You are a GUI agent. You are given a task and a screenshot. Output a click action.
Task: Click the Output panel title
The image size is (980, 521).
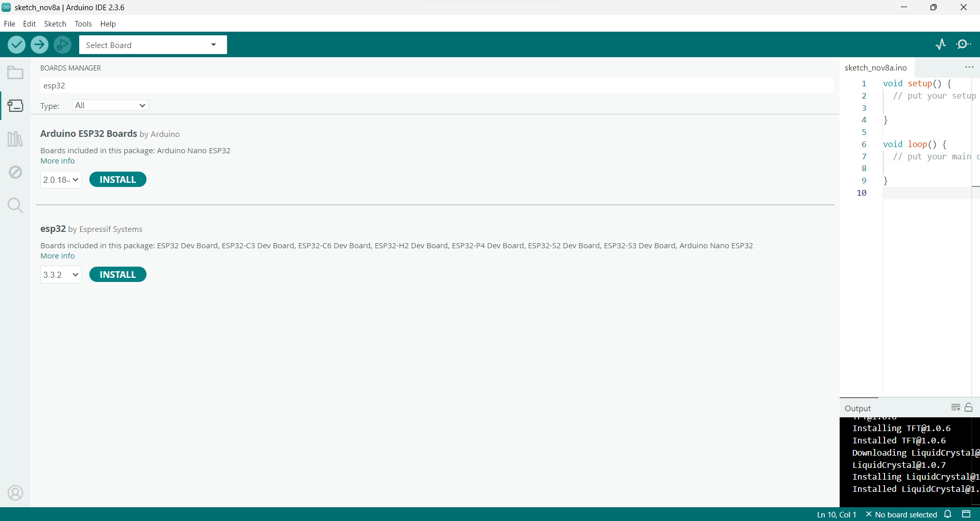(x=858, y=408)
